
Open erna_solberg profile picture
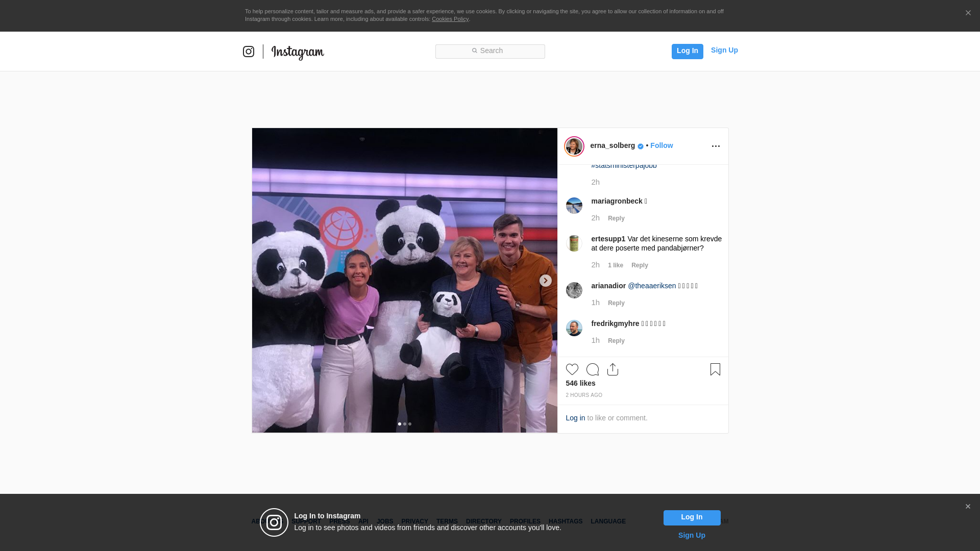tap(574, 146)
